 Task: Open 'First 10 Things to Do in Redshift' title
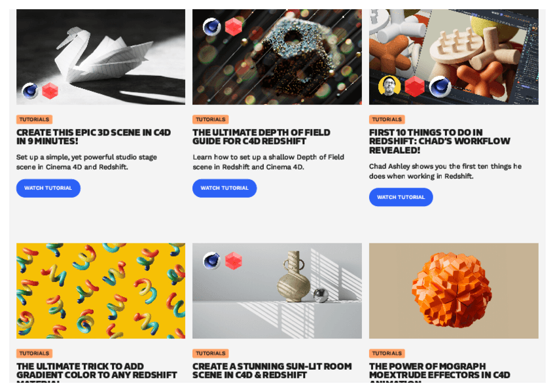click(x=439, y=141)
